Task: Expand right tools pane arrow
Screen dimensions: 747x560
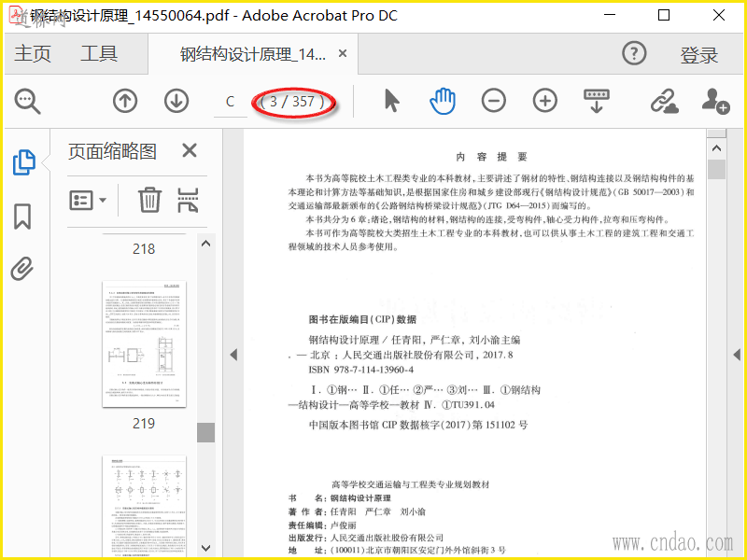Action: (x=737, y=355)
